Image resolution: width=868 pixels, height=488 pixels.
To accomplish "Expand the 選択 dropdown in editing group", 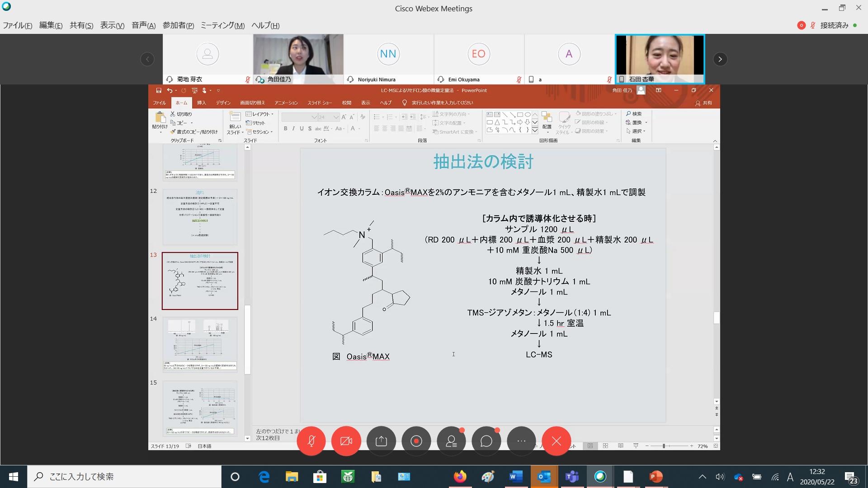I will tap(637, 131).
